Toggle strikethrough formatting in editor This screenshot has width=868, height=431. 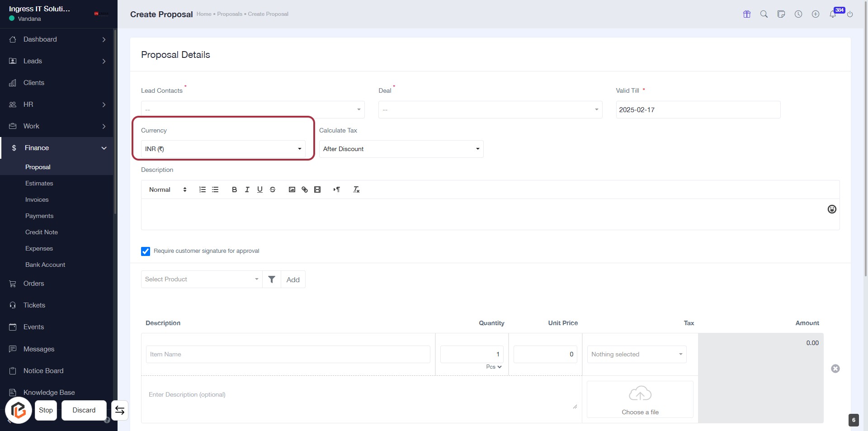point(273,189)
